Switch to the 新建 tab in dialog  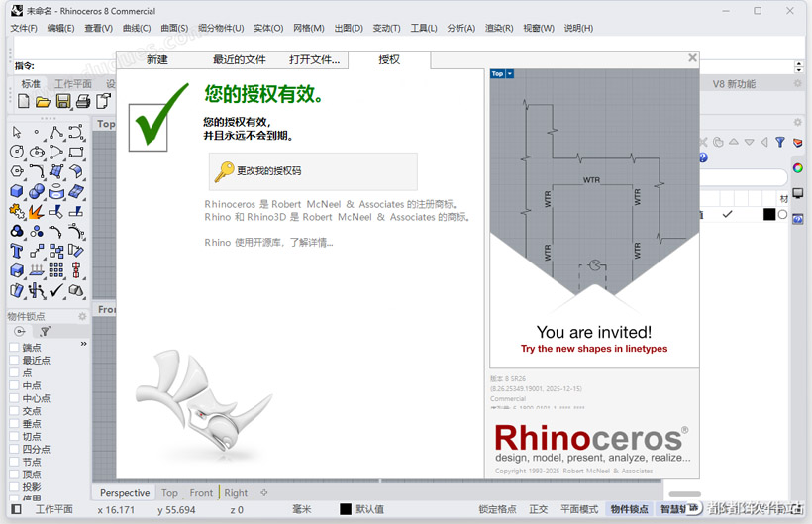[x=156, y=60]
